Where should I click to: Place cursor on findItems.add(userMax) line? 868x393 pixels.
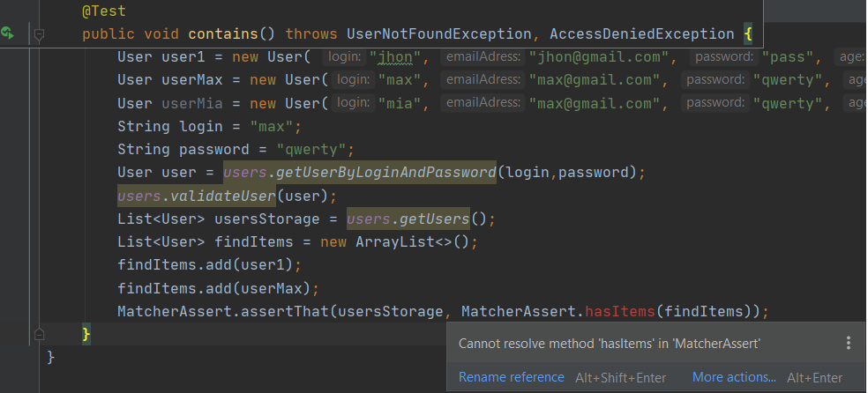[x=219, y=288]
